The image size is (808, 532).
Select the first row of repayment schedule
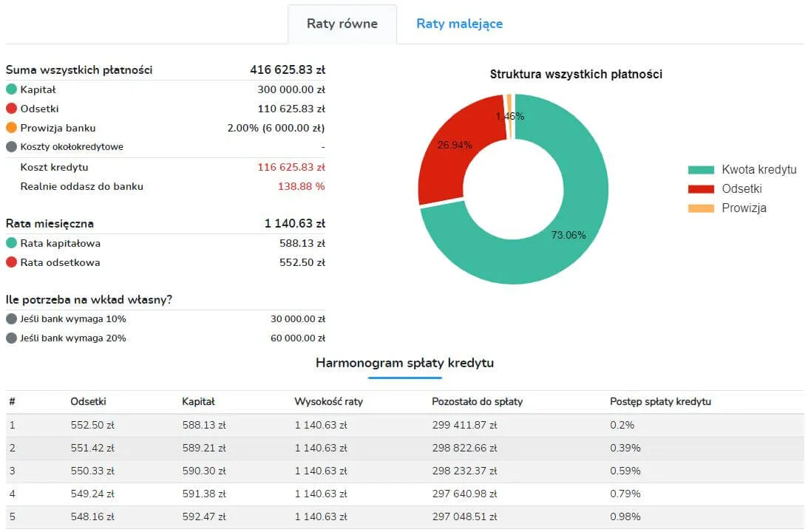404,425
